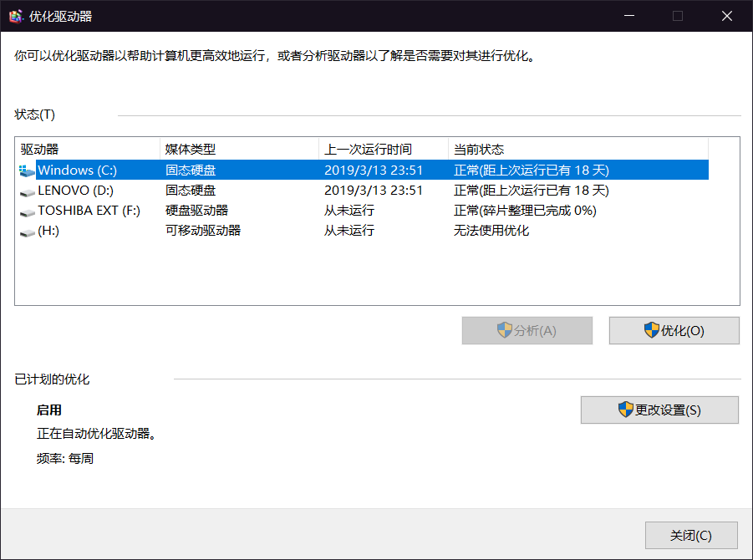Select the TOSHIBA EXT (F:) drive name
The height and width of the screenshot is (560, 753).
coord(89,211)
